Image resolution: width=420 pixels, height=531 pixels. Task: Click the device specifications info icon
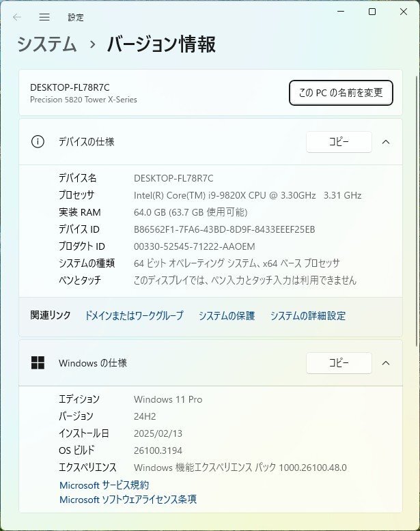tap(38, 141)
